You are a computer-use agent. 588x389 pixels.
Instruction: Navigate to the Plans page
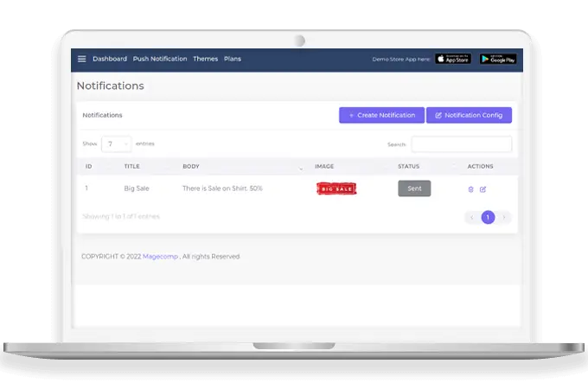pos(233,59)
